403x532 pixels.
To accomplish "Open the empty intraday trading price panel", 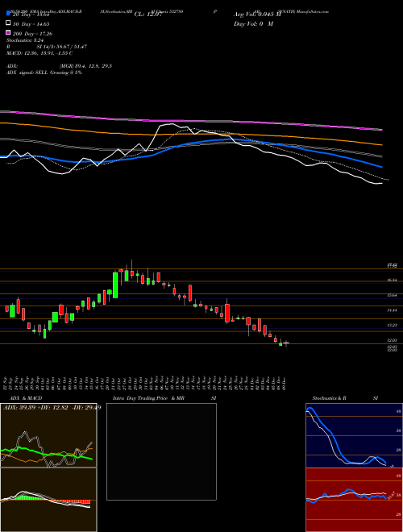I will 161,451.
